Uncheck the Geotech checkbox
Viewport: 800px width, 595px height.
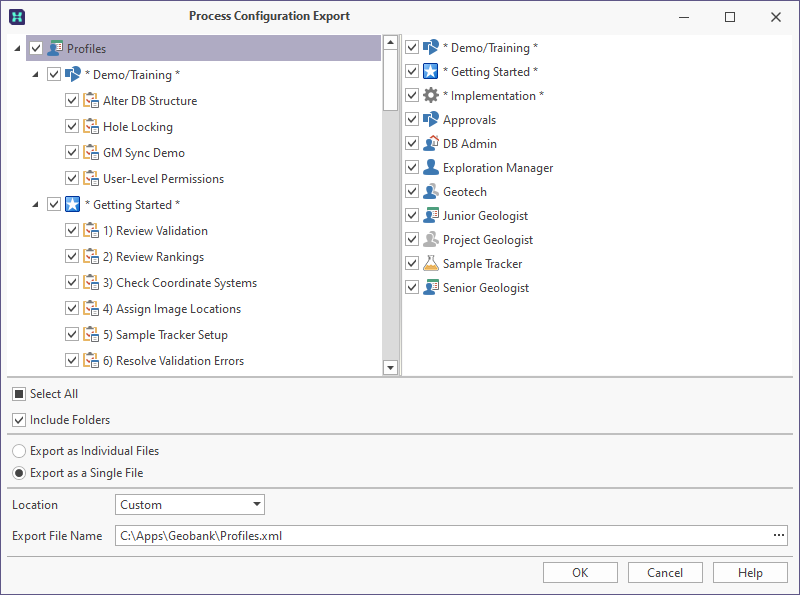(x=412, y=191)
